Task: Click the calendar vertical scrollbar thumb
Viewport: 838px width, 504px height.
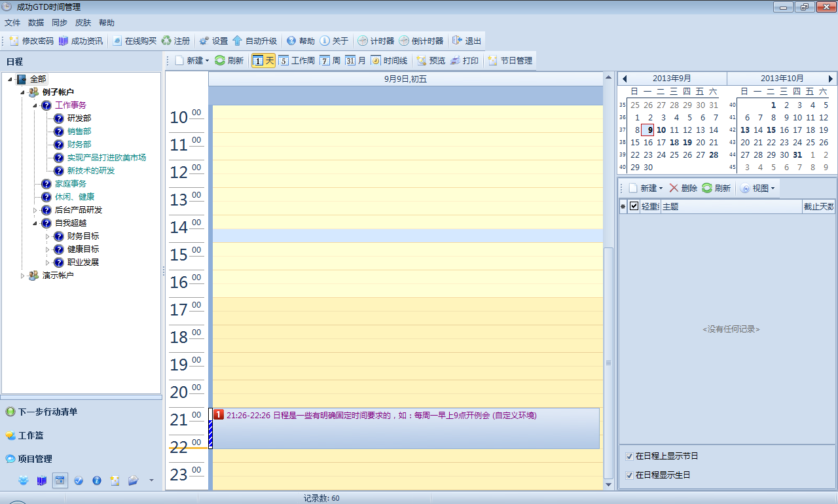Action: coord(609,363)
